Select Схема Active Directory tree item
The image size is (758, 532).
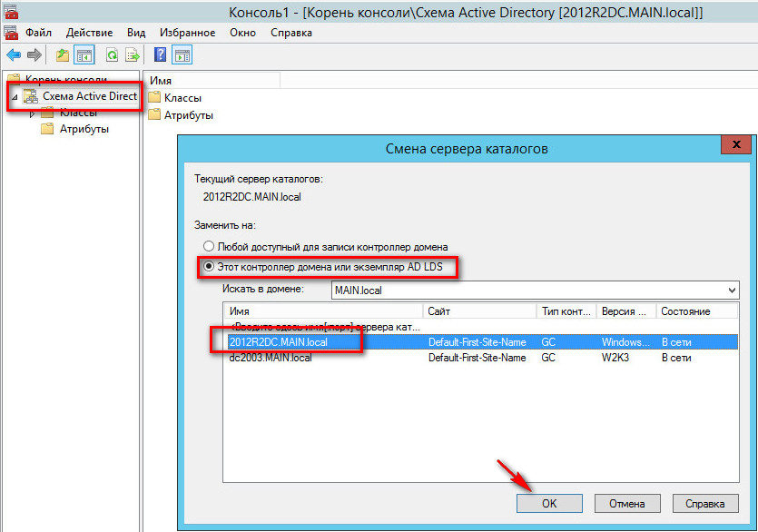pyautogui.click(x=90, y=96)
